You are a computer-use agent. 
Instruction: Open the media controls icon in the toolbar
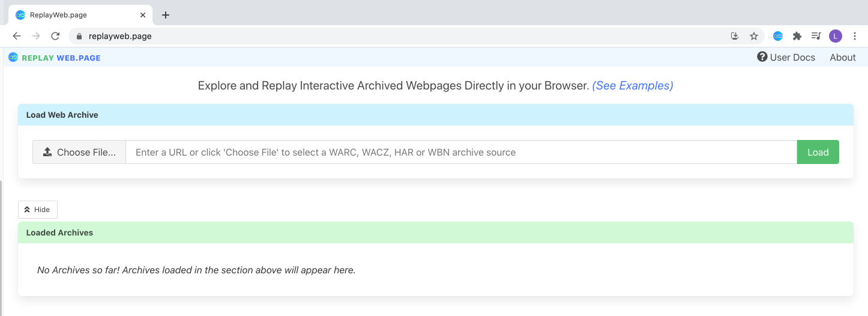point(816,36)
